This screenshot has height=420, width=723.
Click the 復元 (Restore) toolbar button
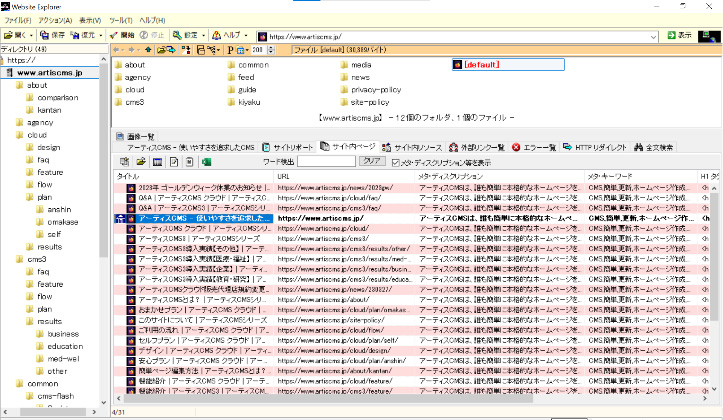pos(83,35)
